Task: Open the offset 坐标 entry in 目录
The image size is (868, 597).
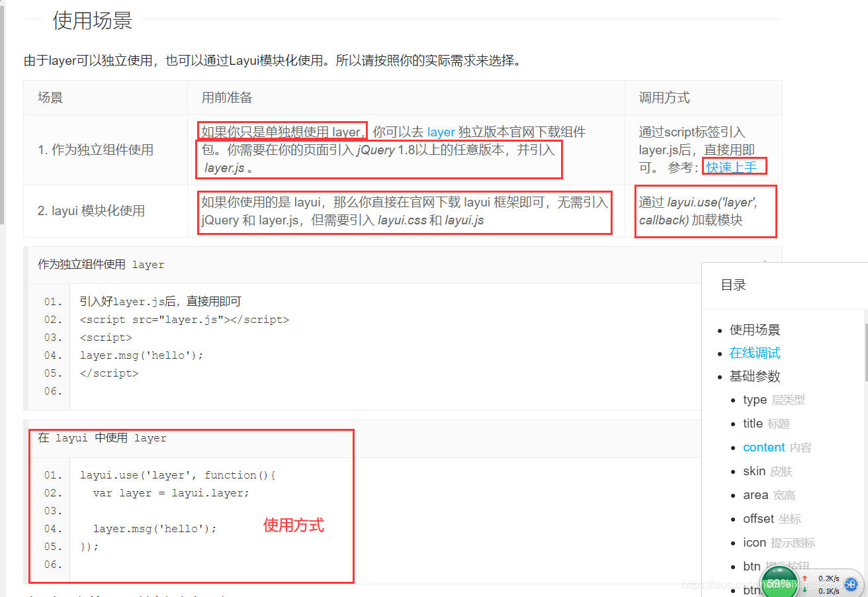Action: 771,519
